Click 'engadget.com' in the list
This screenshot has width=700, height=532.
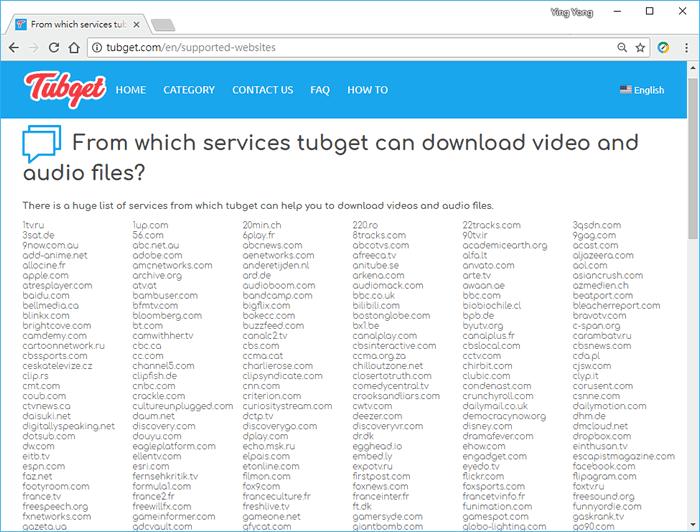495,456
